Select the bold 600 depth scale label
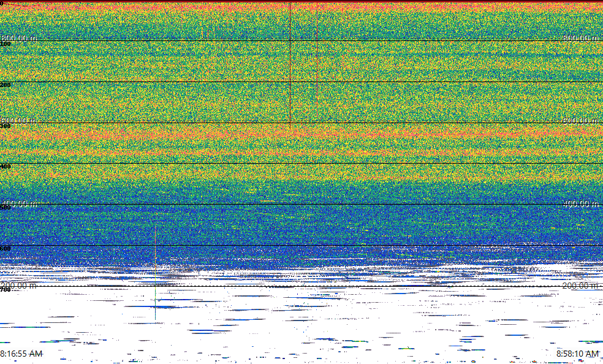The image size is (603, 364). [x=6, y=249]
